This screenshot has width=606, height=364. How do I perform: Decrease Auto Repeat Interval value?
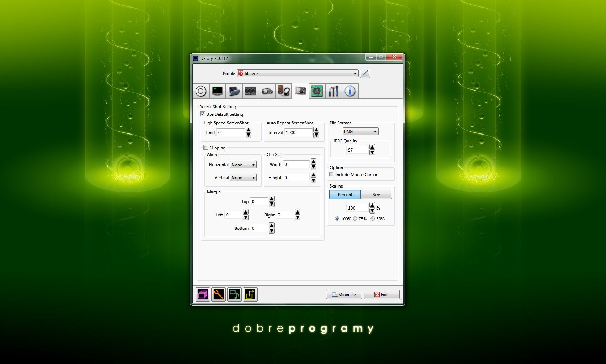(316, 135)
